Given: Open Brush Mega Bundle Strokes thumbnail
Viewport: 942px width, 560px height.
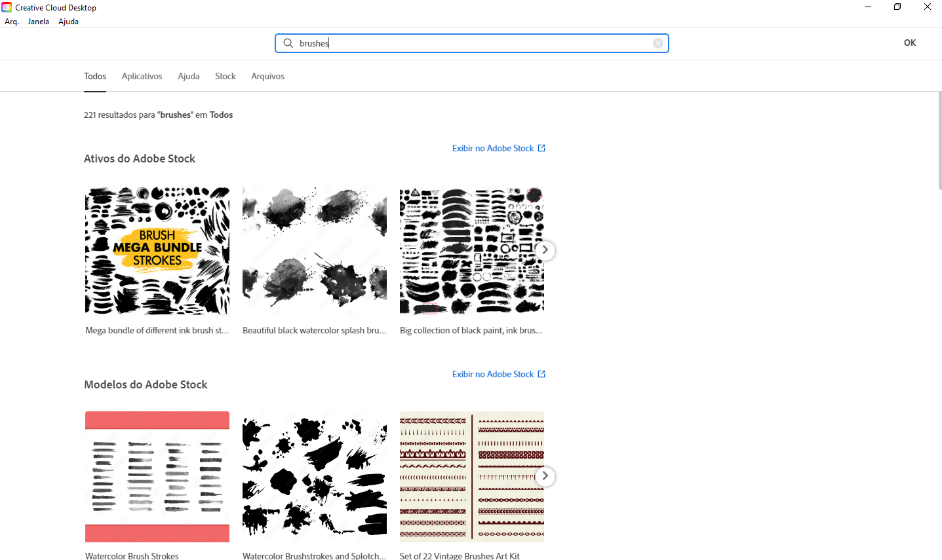Looking at the screenshot, I should click(x=157, y=250).
